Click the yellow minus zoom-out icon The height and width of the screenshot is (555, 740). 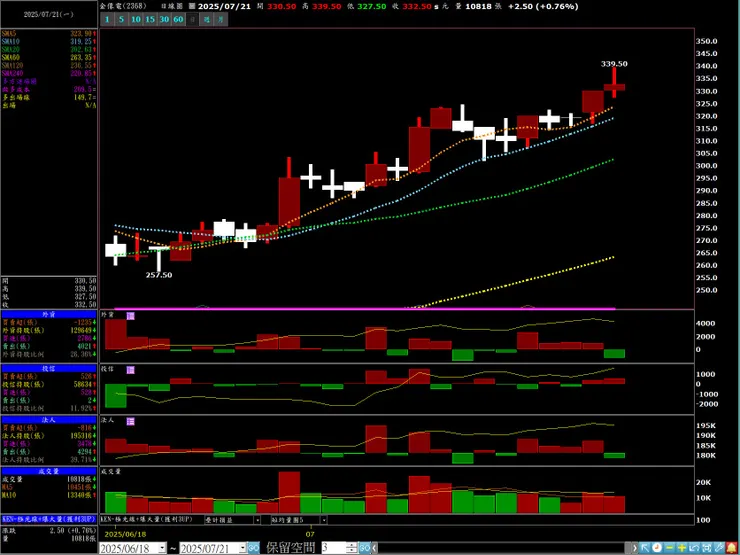pyautogui.click(x=670, y=548)
